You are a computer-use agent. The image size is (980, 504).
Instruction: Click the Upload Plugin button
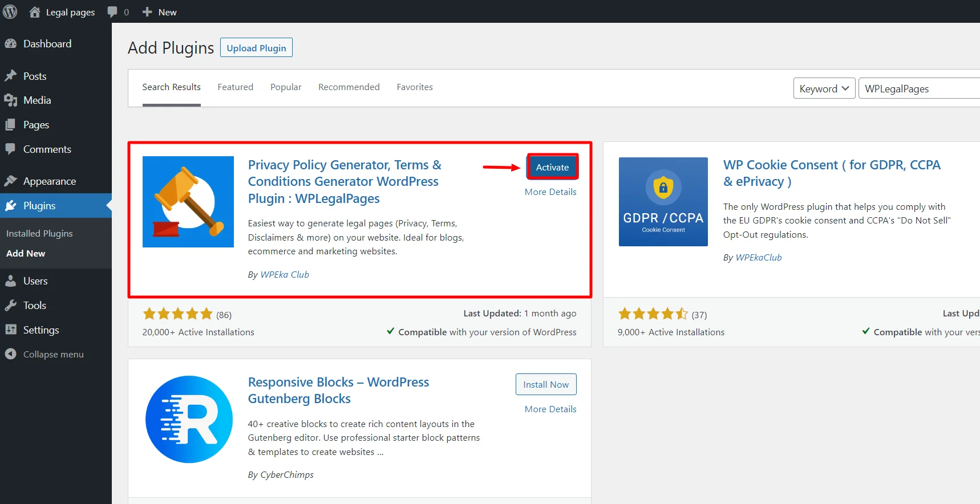[x=256, y=48]
